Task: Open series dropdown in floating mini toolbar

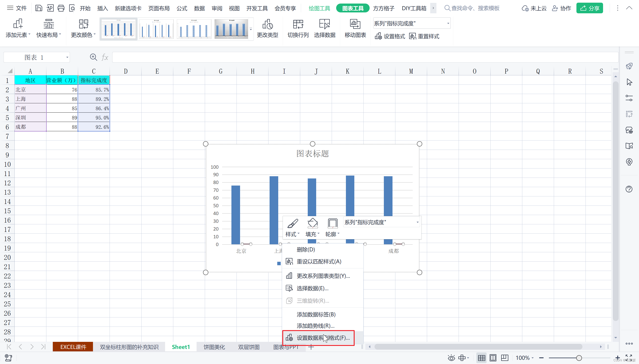Action: point(417,222)
